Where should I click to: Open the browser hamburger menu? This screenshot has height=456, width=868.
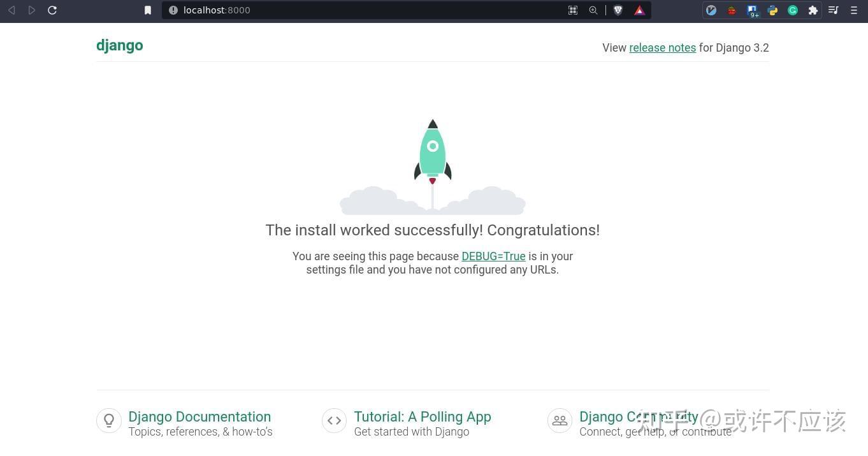(854, 10)
